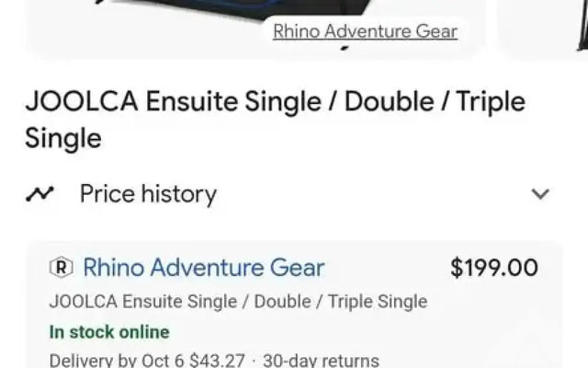Open the blue Rhino Adventure Gear seller link
The height and width of the screenshot is (368, 588).
[x=204, y=268]
